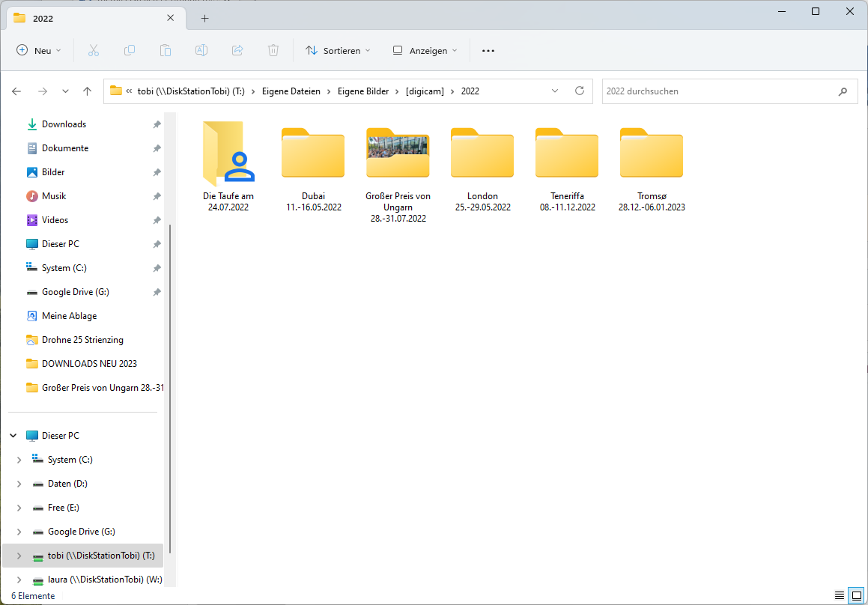This screenshot has height=605, width=868.
Task: Click the Copy icon in toolbar
Action: pyautogui.click(x=130, y=50)
